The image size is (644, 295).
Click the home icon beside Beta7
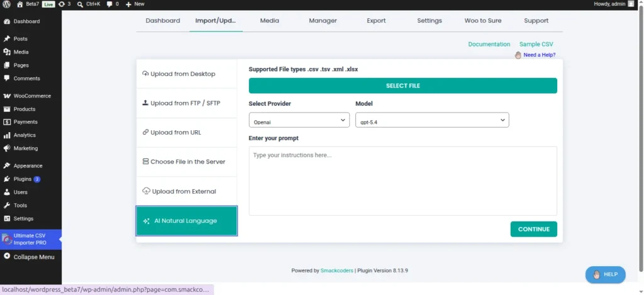click(19, 4)
